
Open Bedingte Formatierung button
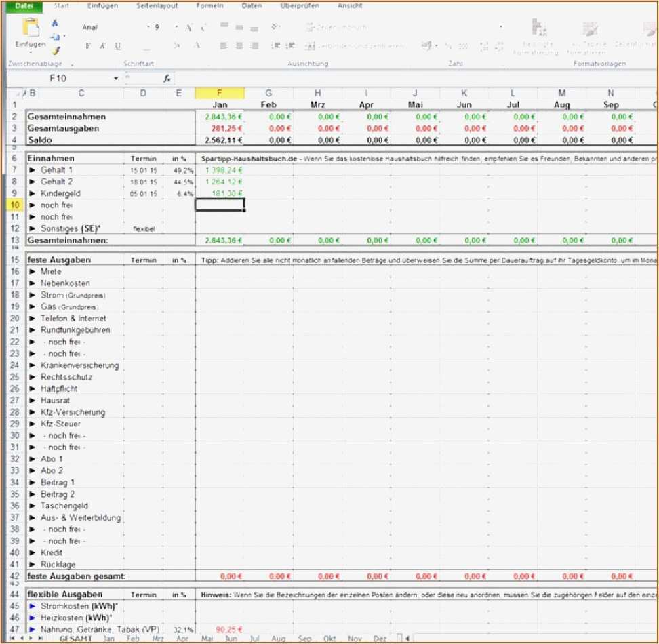pos(536,37)
